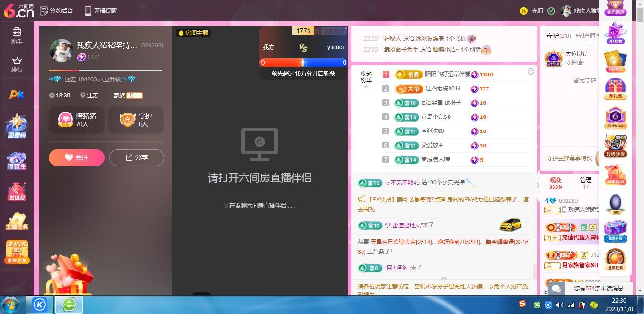Click the gold coin icon beside 充值
Image resolution: width=644 pixels, height=314 pixels.
pos(524,10)
